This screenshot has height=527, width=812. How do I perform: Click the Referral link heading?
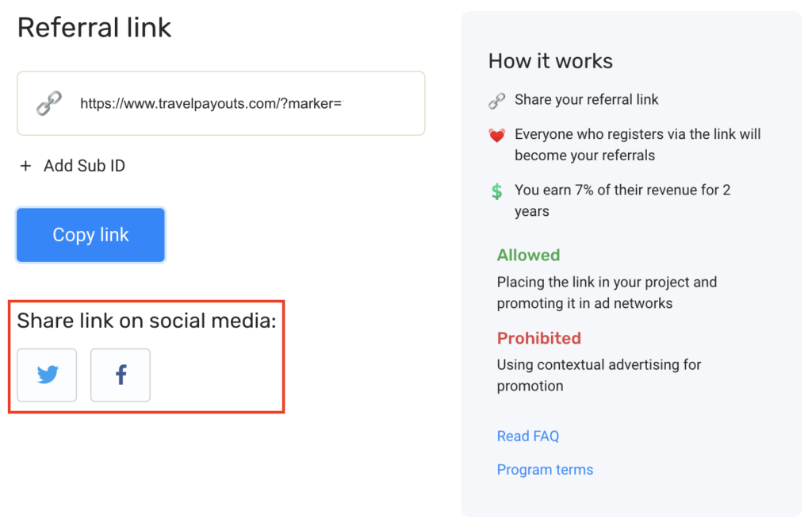94,28
